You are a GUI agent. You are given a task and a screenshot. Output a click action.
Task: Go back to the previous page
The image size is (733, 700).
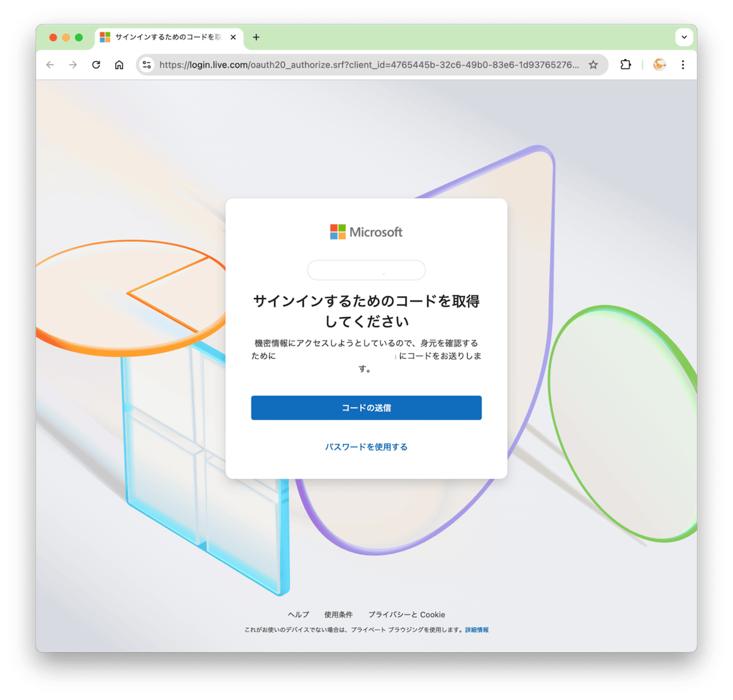50,65
